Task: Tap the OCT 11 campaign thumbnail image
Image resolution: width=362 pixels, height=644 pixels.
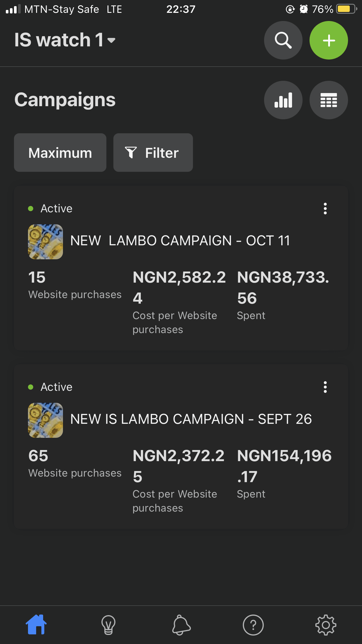Action: click(45, 242)
